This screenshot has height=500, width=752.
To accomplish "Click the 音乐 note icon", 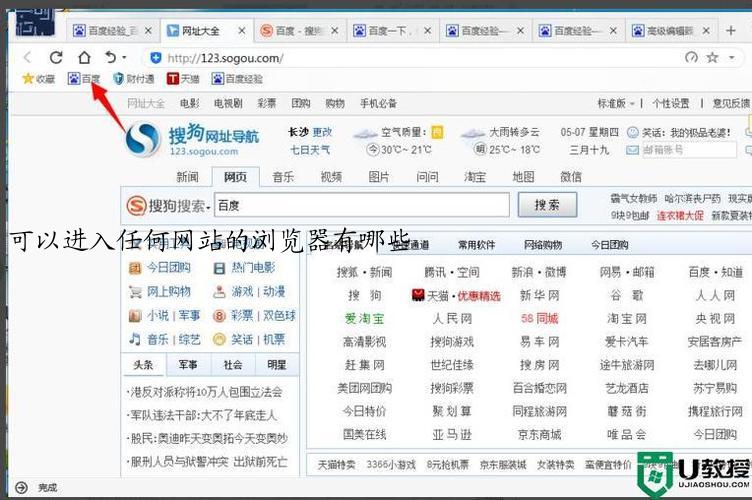I will point(135,339).
